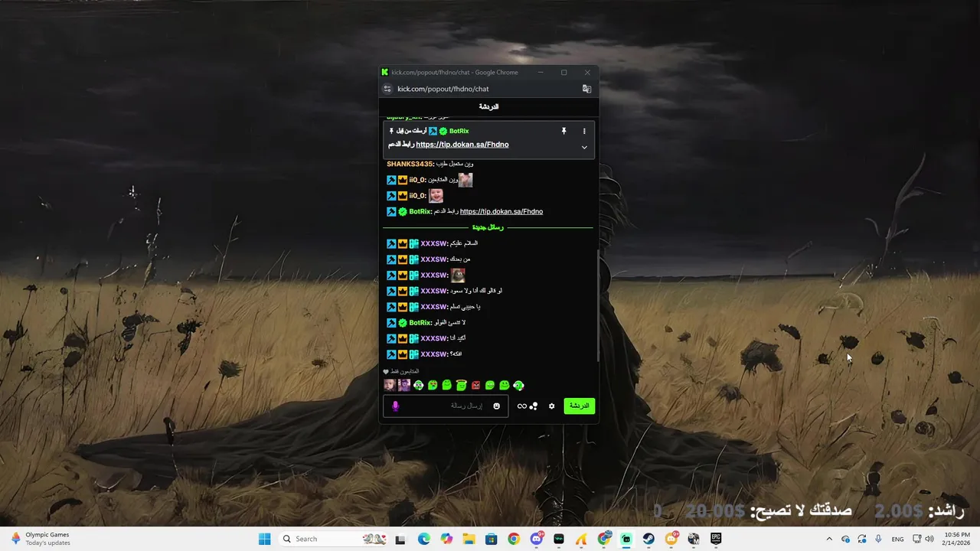The height and width of the screenshot is (551, 980).
Task: Click tray microphone icon
Action: click(x=878, y=539)
